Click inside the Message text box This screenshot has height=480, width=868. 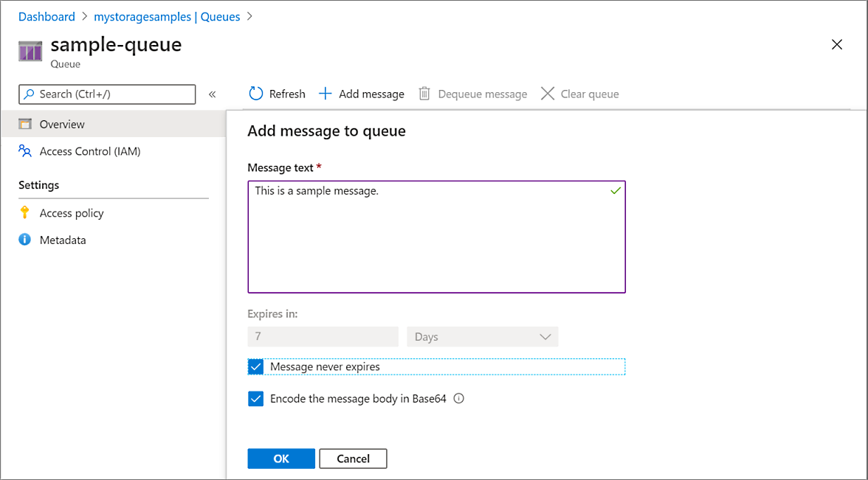436,237
